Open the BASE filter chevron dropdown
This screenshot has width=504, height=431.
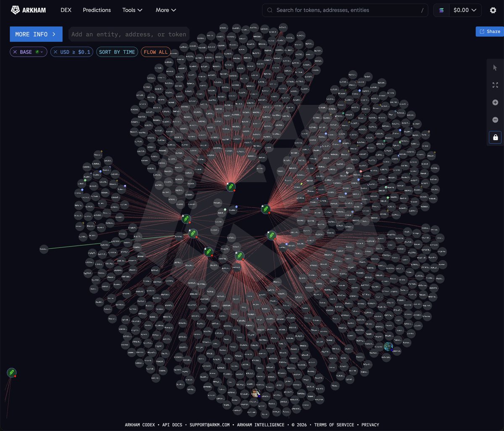coord(42,52)
